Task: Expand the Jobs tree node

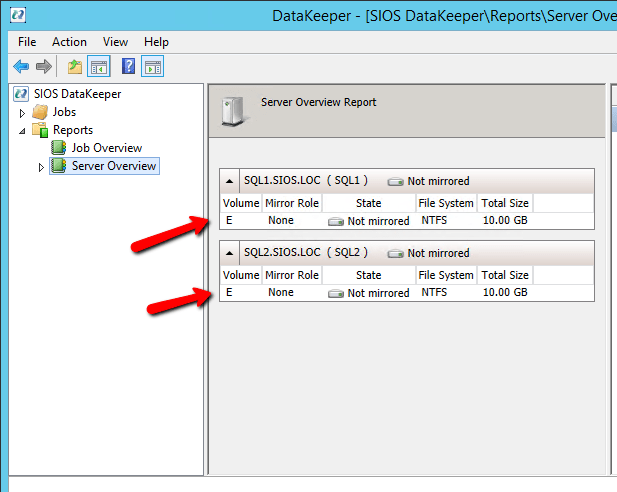Action: coord(22,113)
